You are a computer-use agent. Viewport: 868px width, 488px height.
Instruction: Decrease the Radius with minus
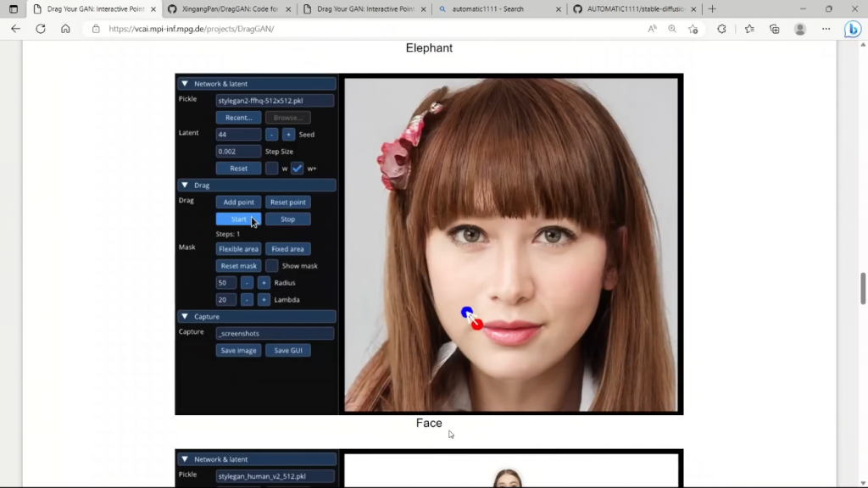(247, 283)
